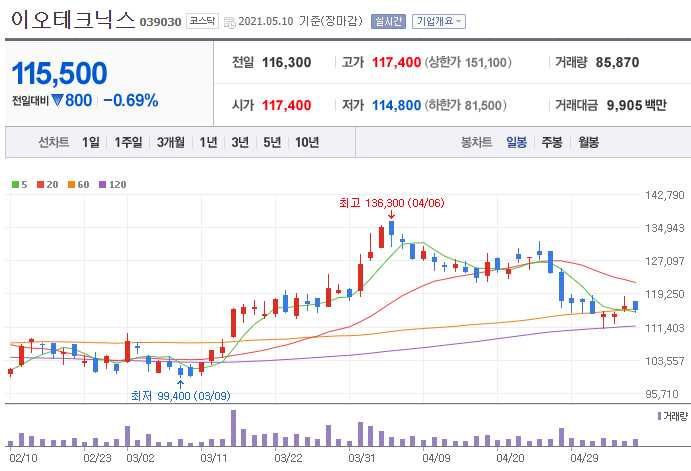Click the 전일 value 116,300
The image size is (691, 471).
click(286, 63)
